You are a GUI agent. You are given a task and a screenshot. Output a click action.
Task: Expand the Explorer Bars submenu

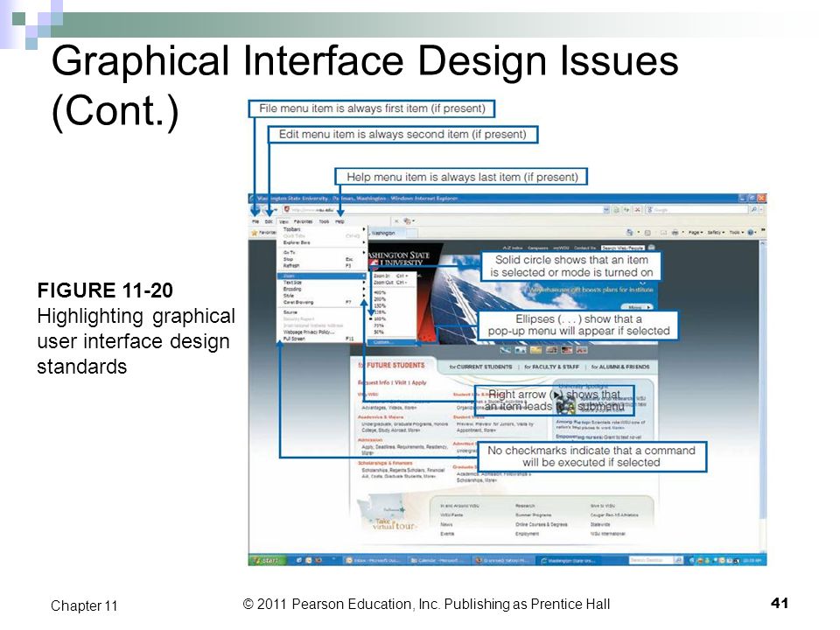tap(322, 242)
